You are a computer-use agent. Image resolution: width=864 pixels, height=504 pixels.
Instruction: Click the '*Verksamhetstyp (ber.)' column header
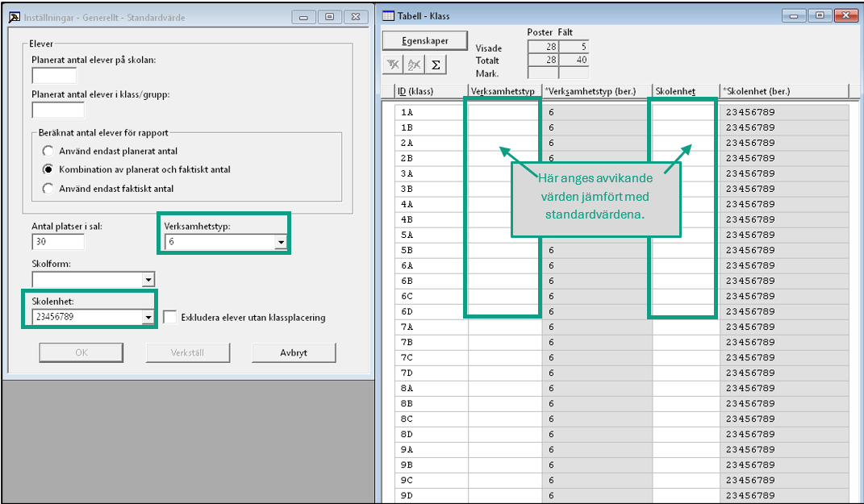point(597,91)
